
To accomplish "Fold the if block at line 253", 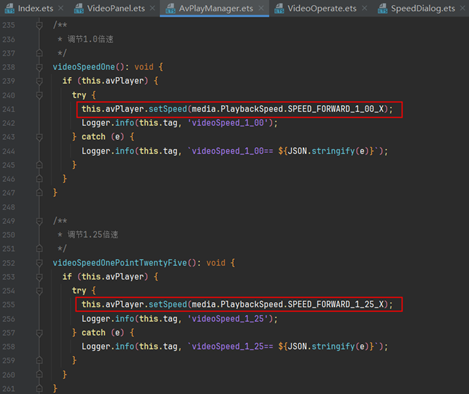I will [x=39, y=277].
